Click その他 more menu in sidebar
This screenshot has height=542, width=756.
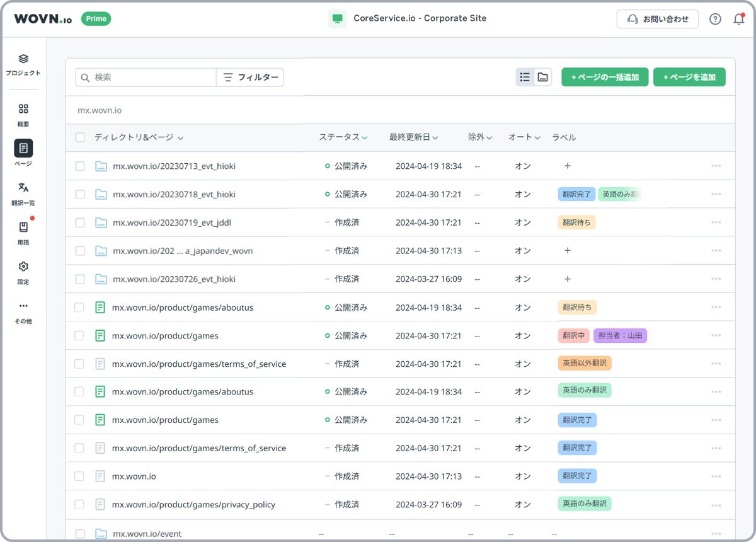click(23, 306)
